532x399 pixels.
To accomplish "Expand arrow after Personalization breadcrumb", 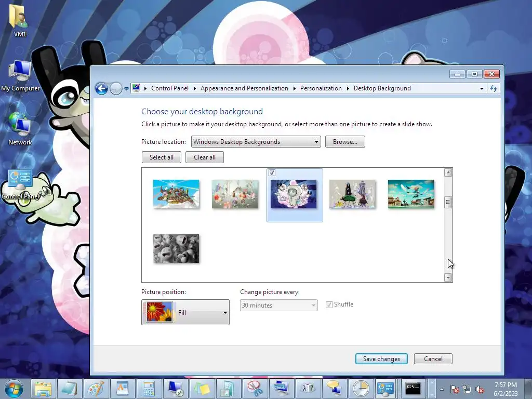I will coord(348,88).
